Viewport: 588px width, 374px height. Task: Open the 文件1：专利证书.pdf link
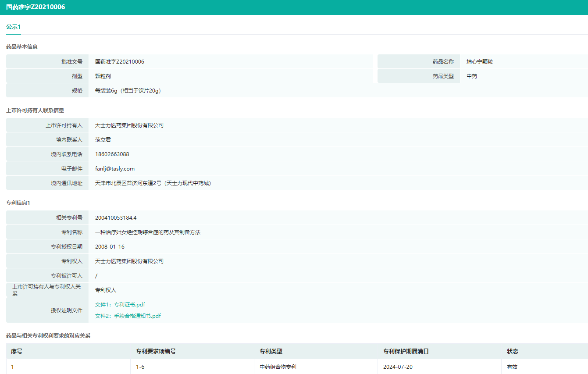tap(120, 304)
